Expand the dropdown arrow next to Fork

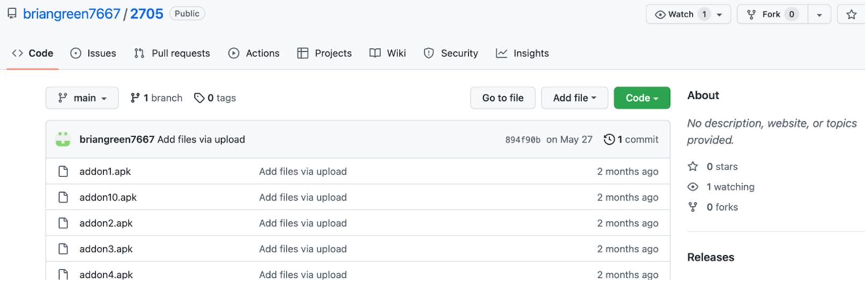(819, 15)
